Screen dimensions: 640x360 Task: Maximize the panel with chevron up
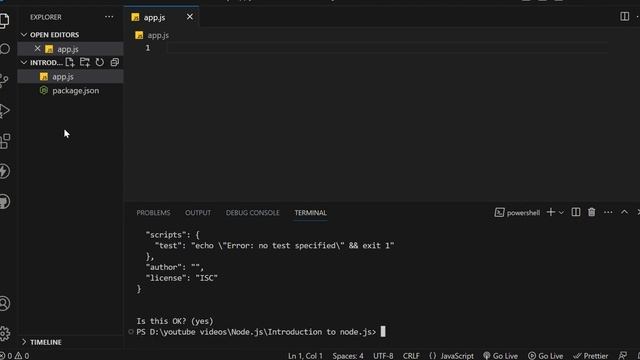[624, 212]
